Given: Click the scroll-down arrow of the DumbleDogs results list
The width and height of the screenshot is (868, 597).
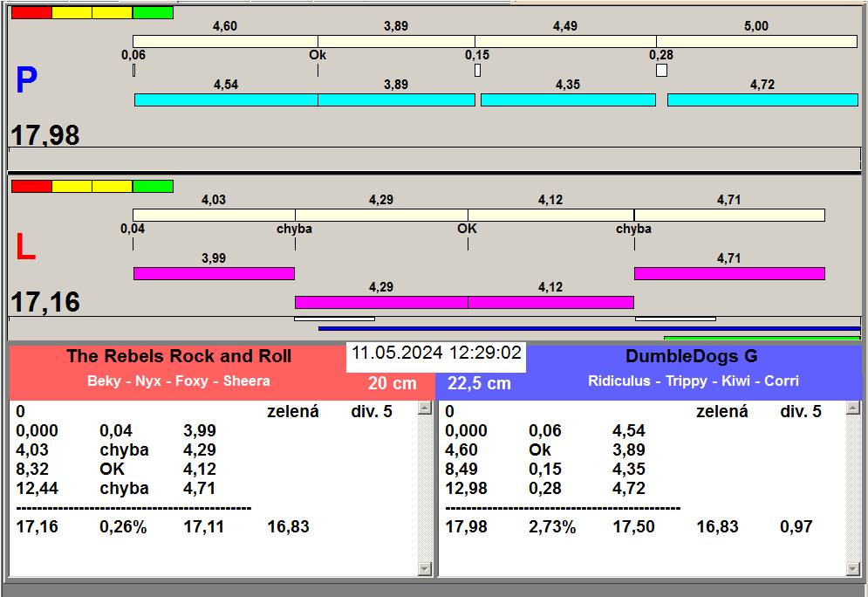Looking at the screenshot, I should (x=853, y=569).
